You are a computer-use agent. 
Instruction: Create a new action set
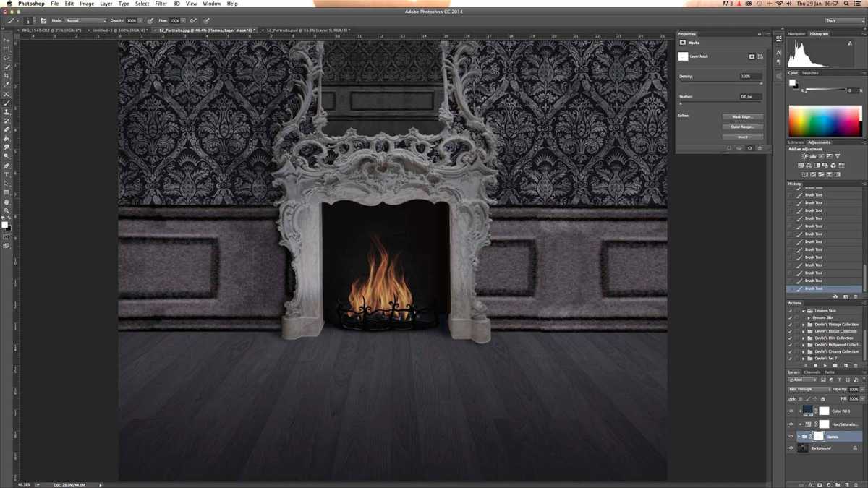(835, 366)
